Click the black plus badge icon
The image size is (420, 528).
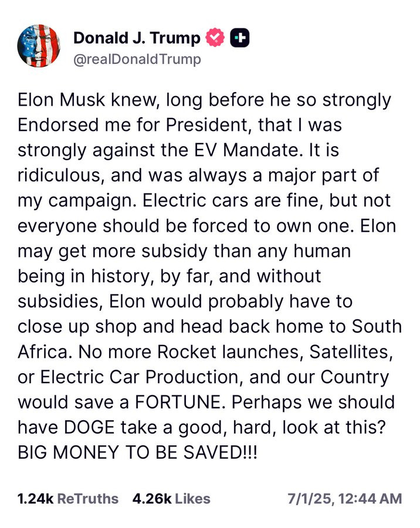point(239,38)
